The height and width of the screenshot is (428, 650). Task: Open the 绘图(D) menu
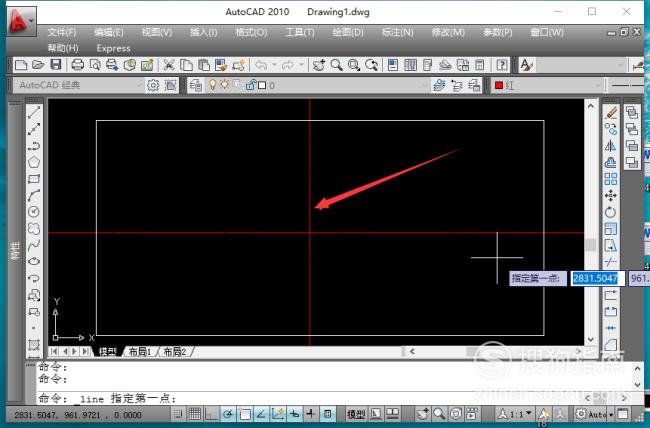348,32
